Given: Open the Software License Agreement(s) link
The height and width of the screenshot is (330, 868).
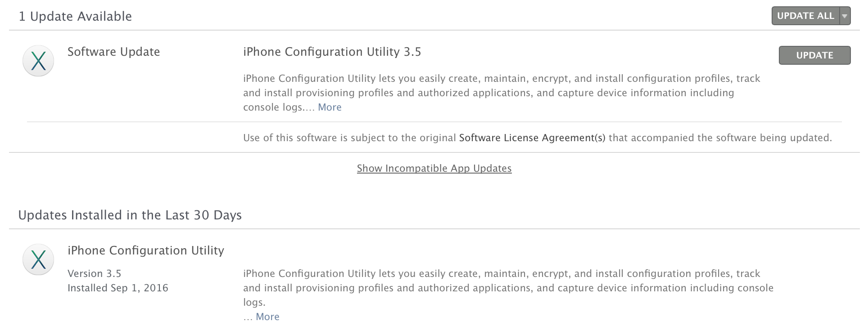Looking at the screenshot, I should pyautogui.click(x=532, y=138).
